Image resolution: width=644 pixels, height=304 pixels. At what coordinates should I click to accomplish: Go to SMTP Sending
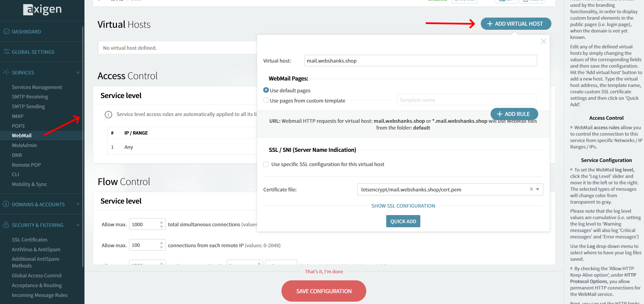click(28, 107)
